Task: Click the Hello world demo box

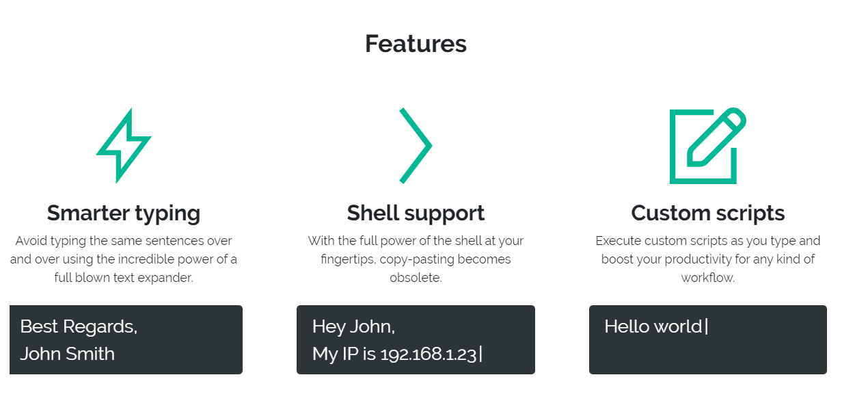Action: click(x=708, y=339)
